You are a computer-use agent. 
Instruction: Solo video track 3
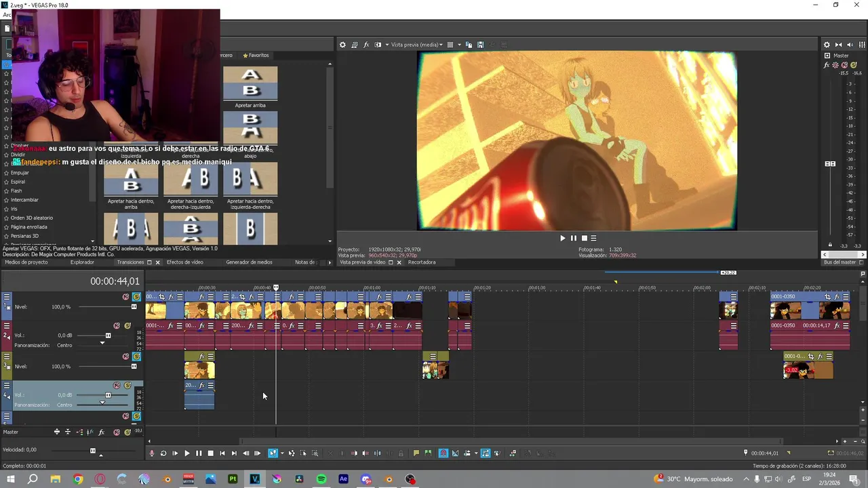(x=136, y=357)
